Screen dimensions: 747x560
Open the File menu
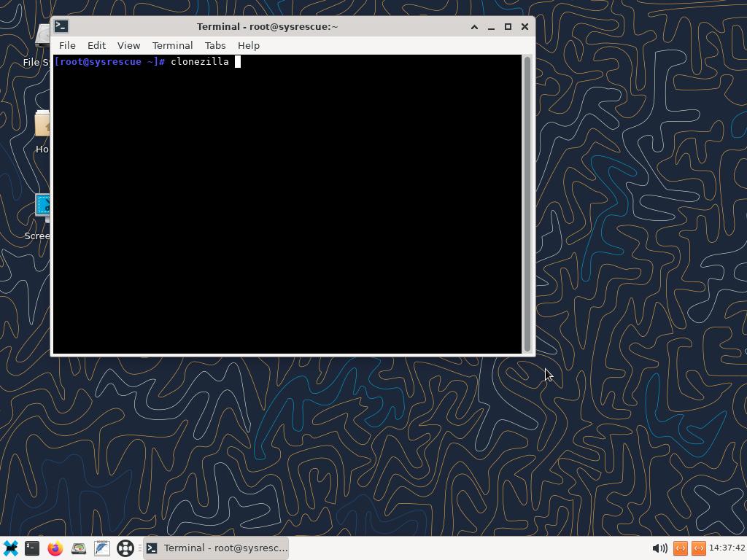67,45
